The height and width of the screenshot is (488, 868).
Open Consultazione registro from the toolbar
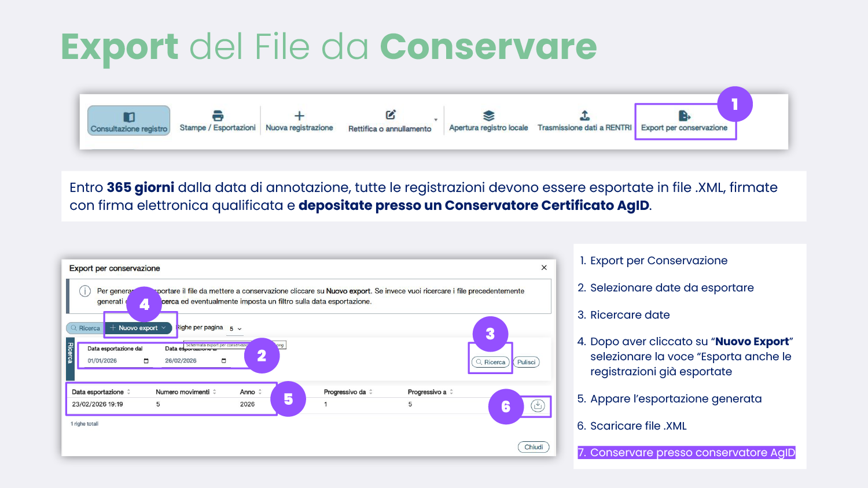coord(129,121)
